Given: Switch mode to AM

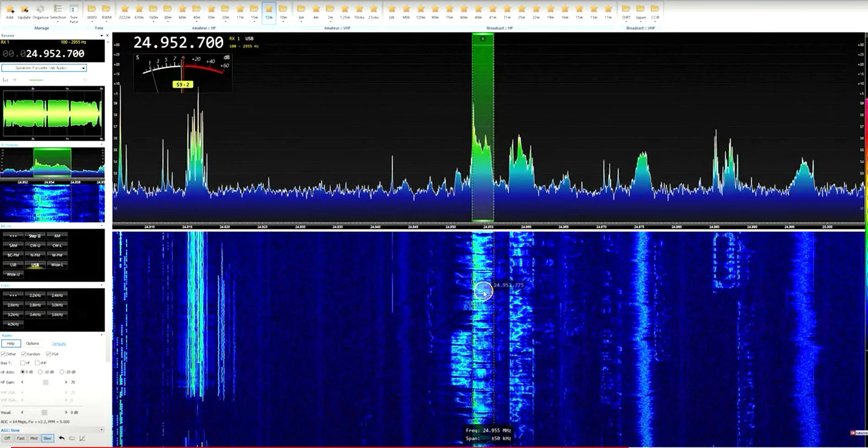Looking at the screenshot, I should (57, 236).
